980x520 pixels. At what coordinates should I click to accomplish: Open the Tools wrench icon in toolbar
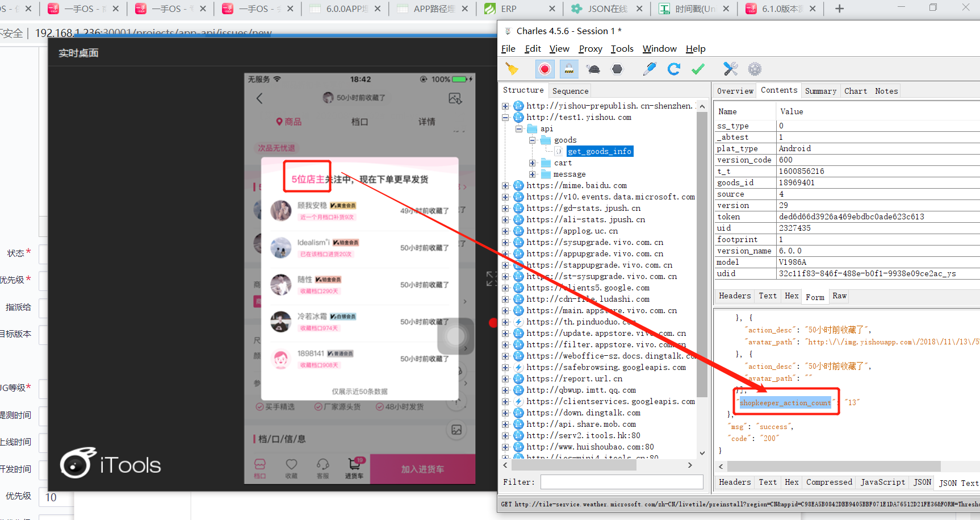(x=730, y=69)
